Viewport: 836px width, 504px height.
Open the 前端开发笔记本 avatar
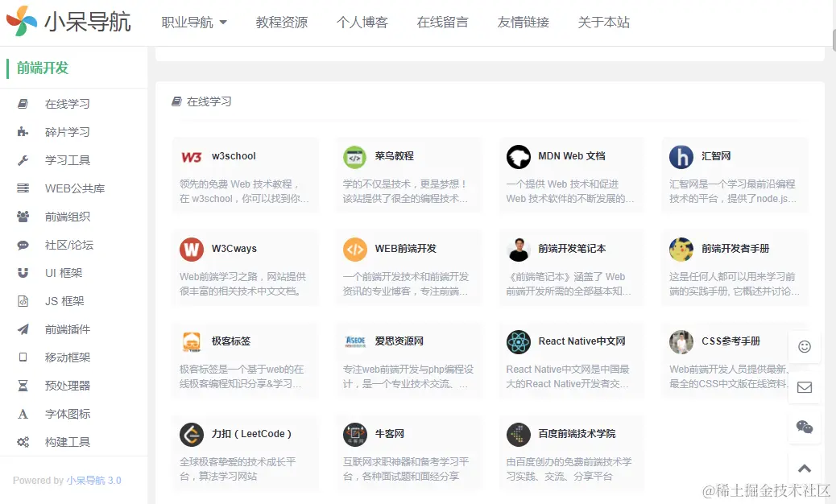tap(518, 250)
